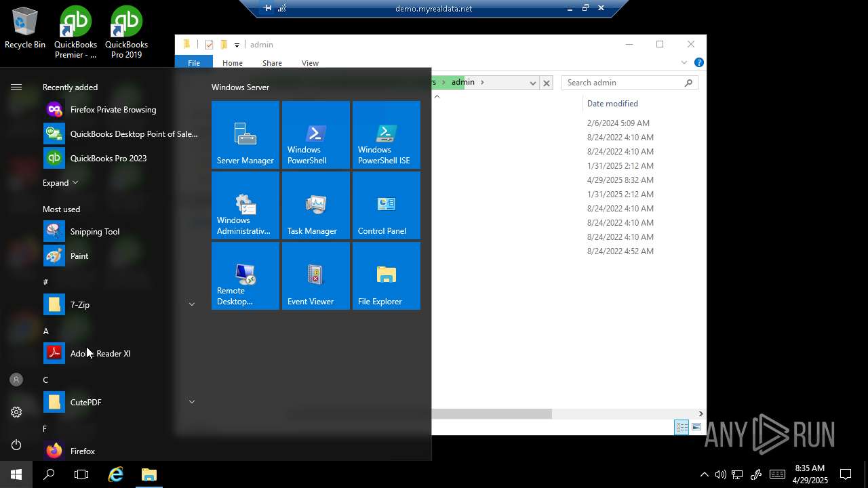Launch Internet Explorer from taskbar

[116, 474]
